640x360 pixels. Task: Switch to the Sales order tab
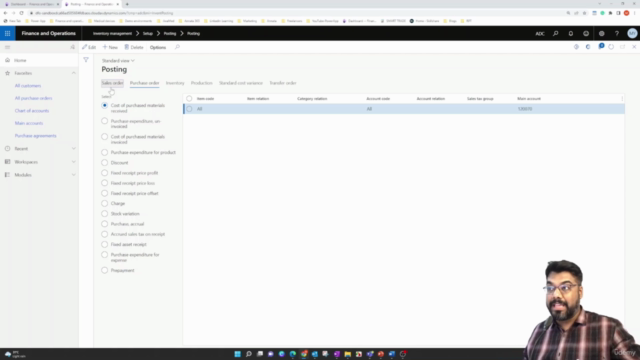tap(112, 83)
